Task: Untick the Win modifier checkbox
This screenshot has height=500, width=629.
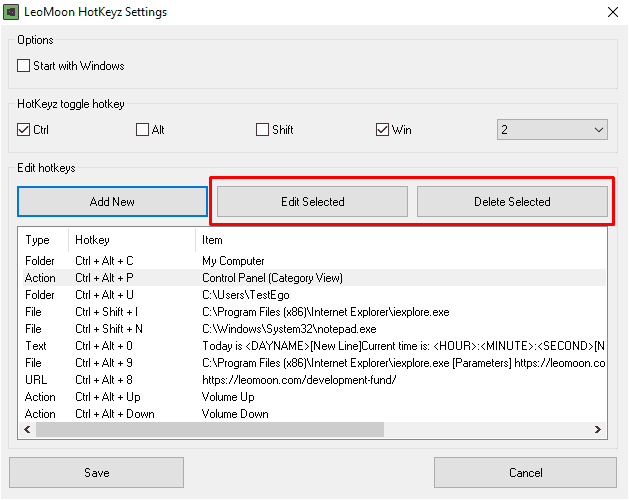Action: [x=382, y=130]
